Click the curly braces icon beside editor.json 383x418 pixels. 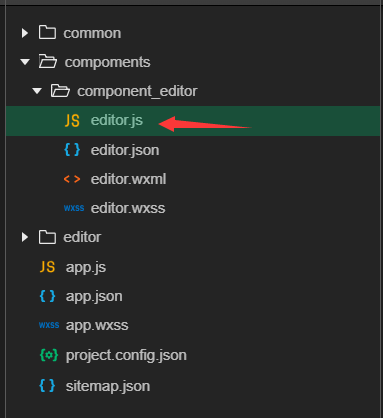click(x=72, y=150)
